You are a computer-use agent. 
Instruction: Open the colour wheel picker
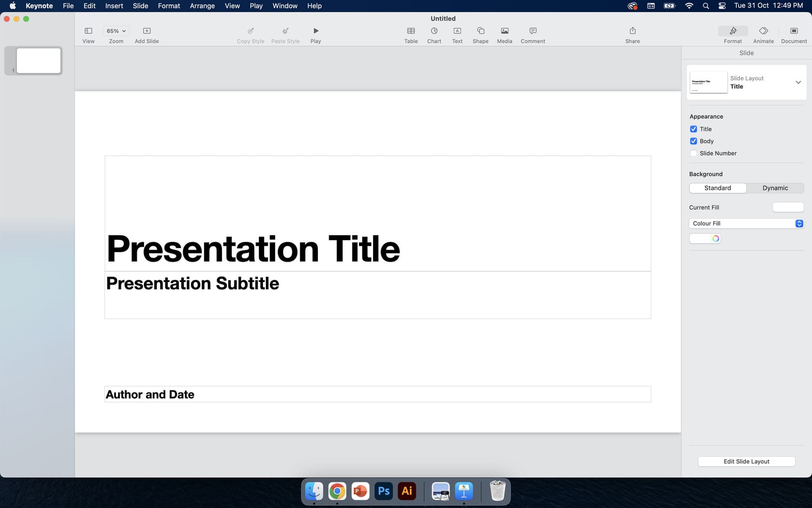715,238
